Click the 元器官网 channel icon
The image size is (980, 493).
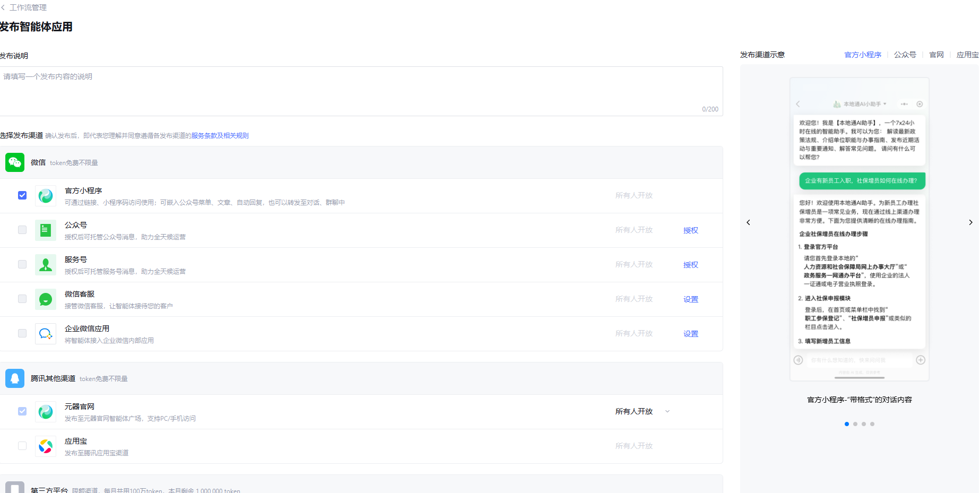tap(46, 412)
